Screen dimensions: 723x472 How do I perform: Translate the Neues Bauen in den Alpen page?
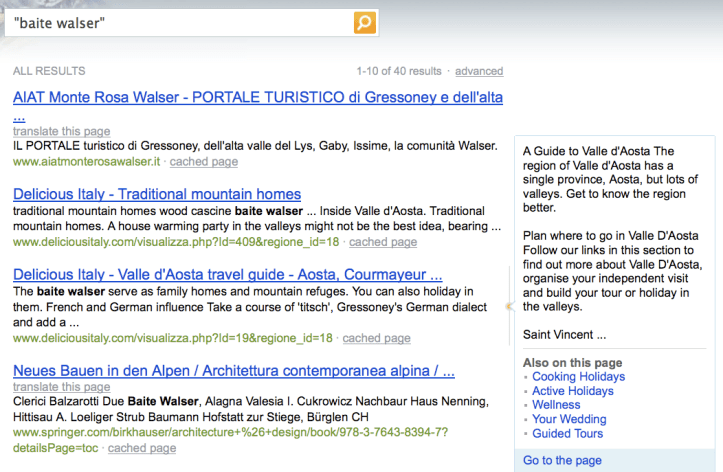(x=61, y=387)
